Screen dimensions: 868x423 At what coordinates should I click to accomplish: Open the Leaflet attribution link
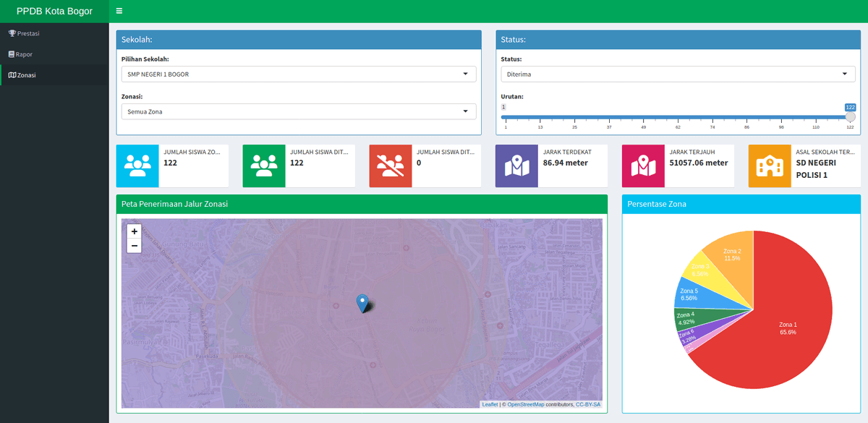click(490, 404)
